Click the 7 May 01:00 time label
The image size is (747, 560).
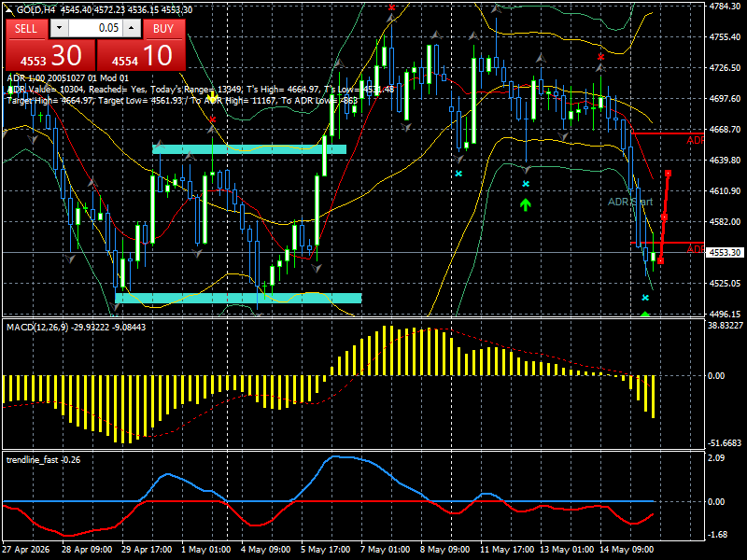tap(385, 549)
